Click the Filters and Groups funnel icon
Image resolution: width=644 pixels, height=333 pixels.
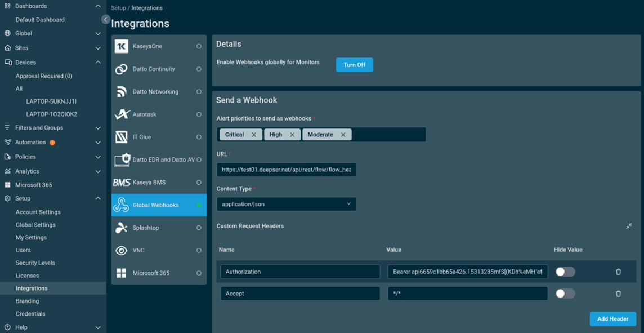tap(7, 127)
